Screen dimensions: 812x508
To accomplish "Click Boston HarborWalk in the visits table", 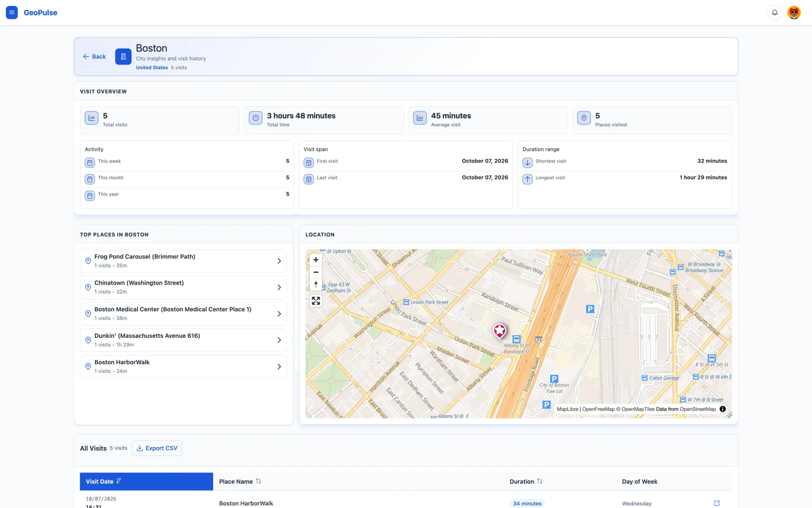I will tap(246, 503).
